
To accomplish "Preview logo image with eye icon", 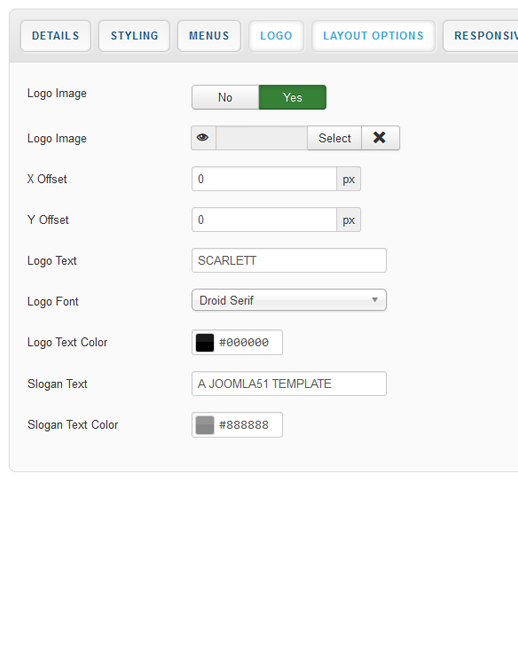I will point(203,138).
